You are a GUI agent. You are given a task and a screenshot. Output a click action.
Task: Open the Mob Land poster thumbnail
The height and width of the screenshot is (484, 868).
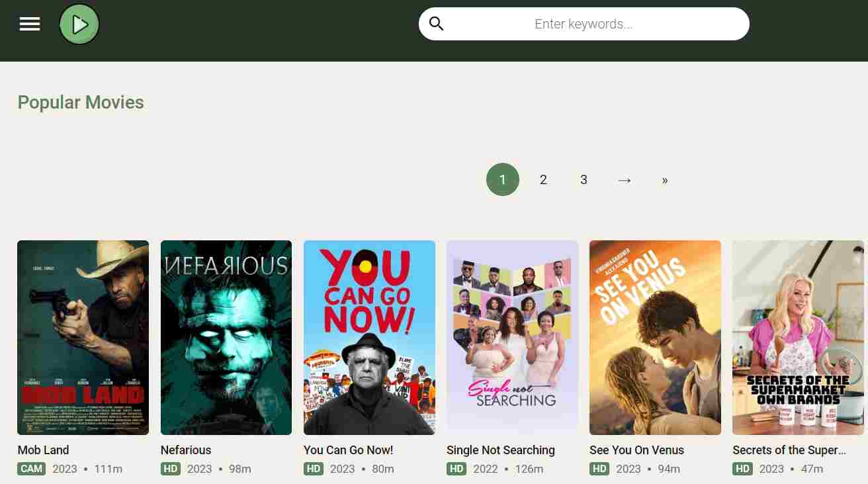pyautogui.click(x=83, y=338)
